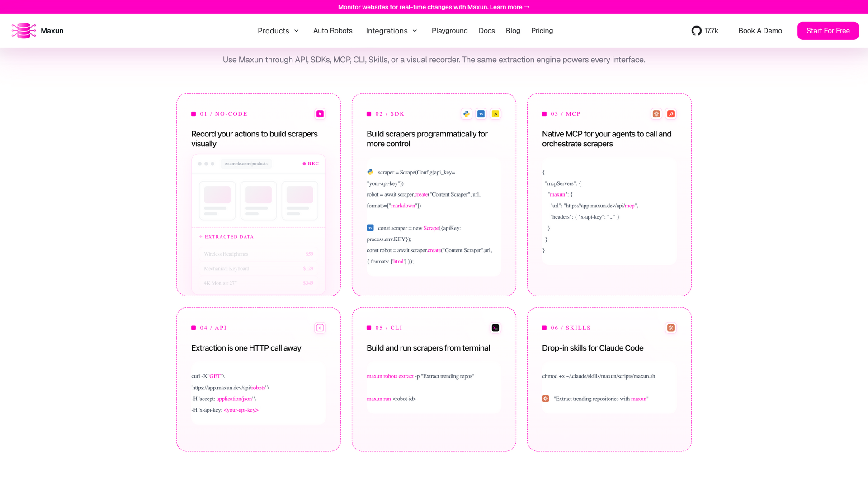Click the example.com/products URL field
The height and width of the screenshot is (488, 868).
click(x=246, y=164)
